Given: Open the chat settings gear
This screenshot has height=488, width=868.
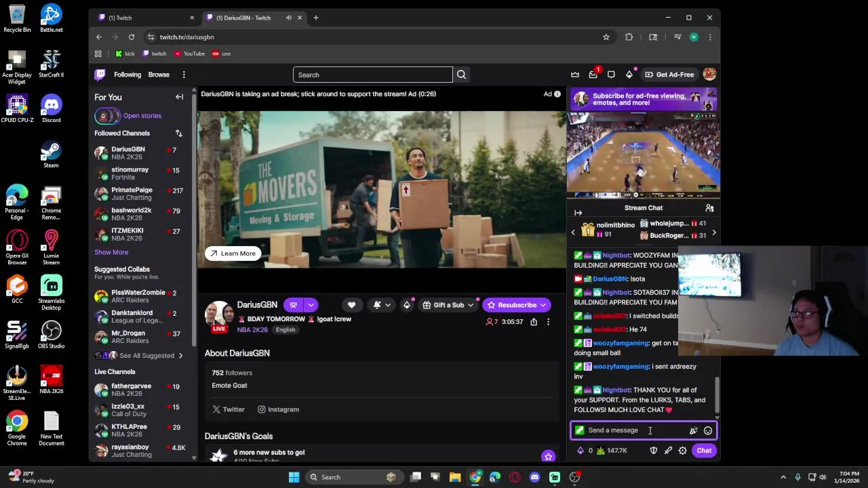Looking at the screenshot, I should [x=683, y=451].
